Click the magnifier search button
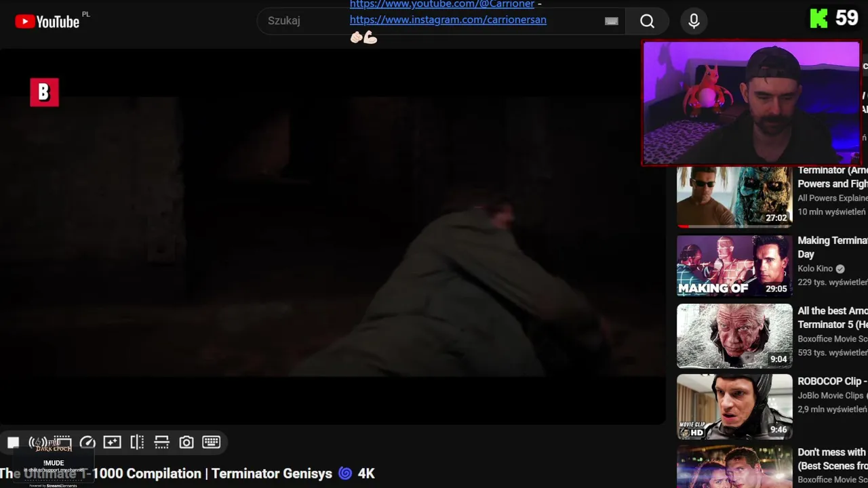 tap(648, 21)
